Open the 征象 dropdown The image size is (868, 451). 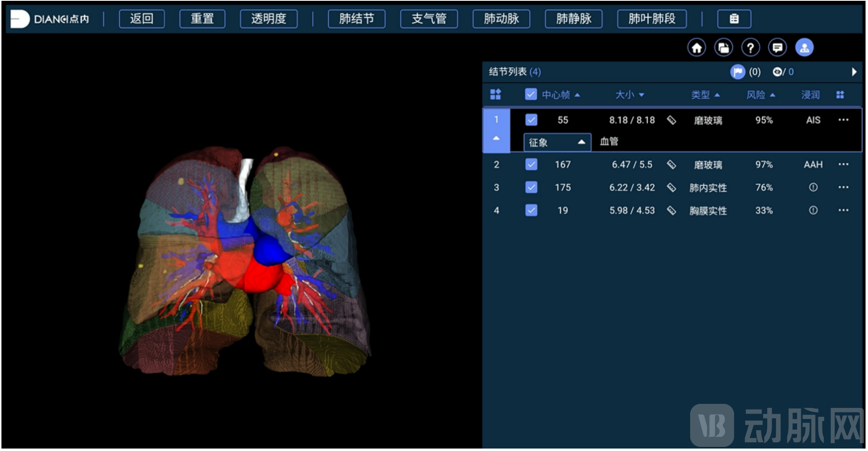pyautogui.click(x=557, y=143)
